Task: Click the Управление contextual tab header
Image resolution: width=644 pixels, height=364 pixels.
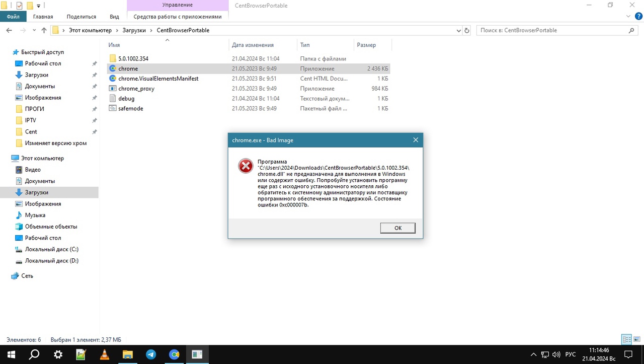Action: (x=177, y=5)
